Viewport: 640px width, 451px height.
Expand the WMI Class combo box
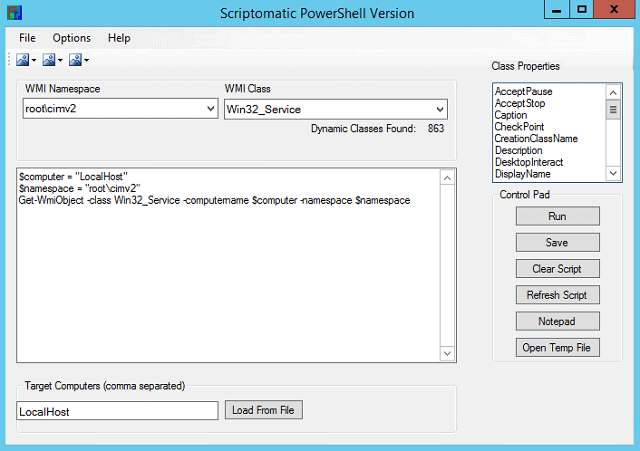click(x=440, y=109)
